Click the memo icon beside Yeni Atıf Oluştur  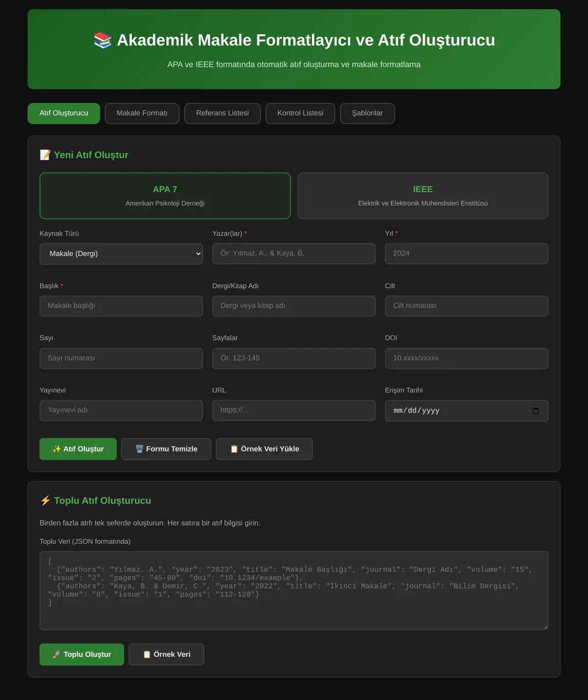(45, 155)
